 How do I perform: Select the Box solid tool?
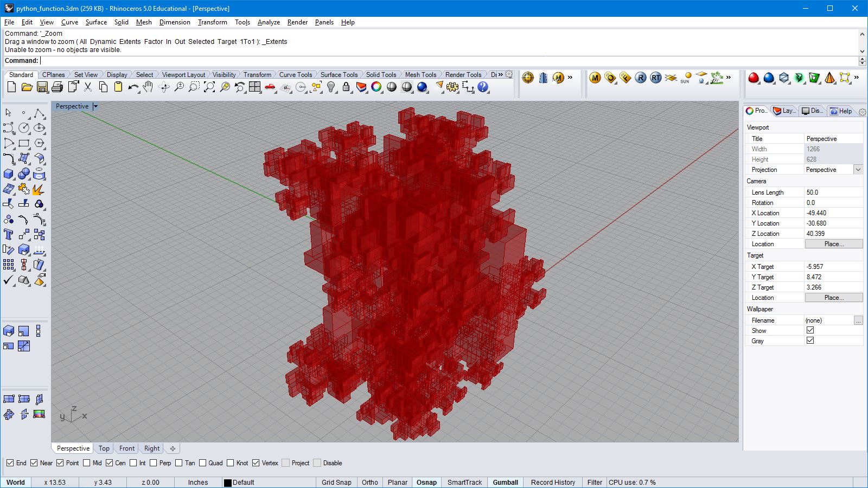(9, 174)
